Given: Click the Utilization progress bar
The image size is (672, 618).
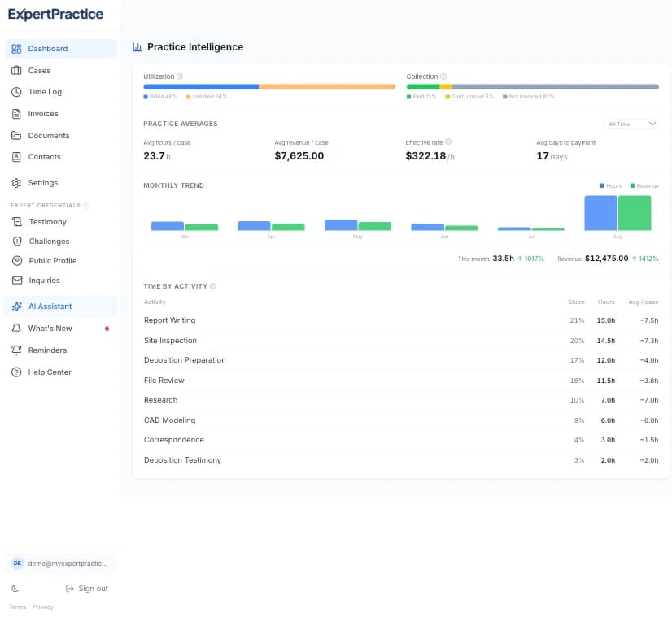Looking at the screenshot, I should click(269, 87).
